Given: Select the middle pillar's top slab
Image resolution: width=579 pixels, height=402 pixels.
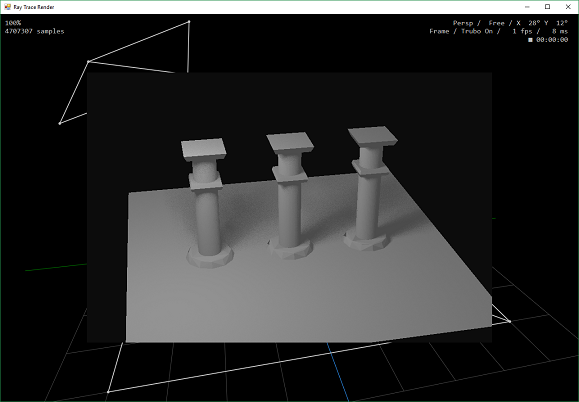Looking at the screenshot, I should click(290, 143).
